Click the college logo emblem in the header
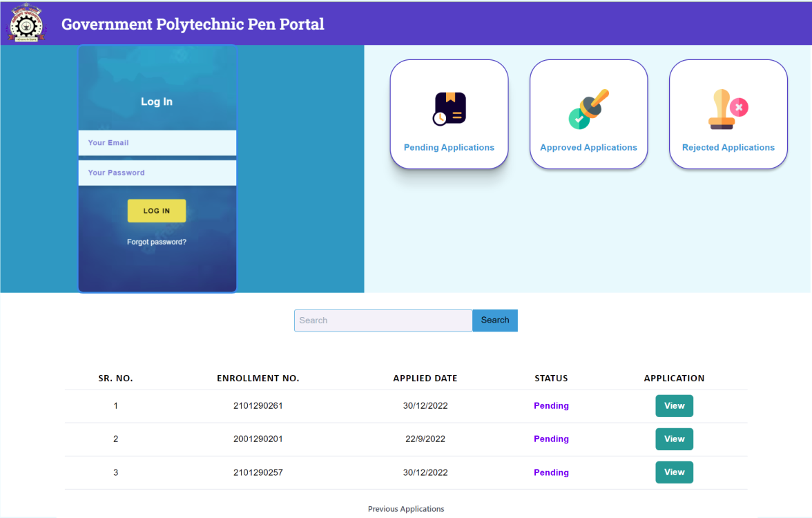 tap(26, 23)
